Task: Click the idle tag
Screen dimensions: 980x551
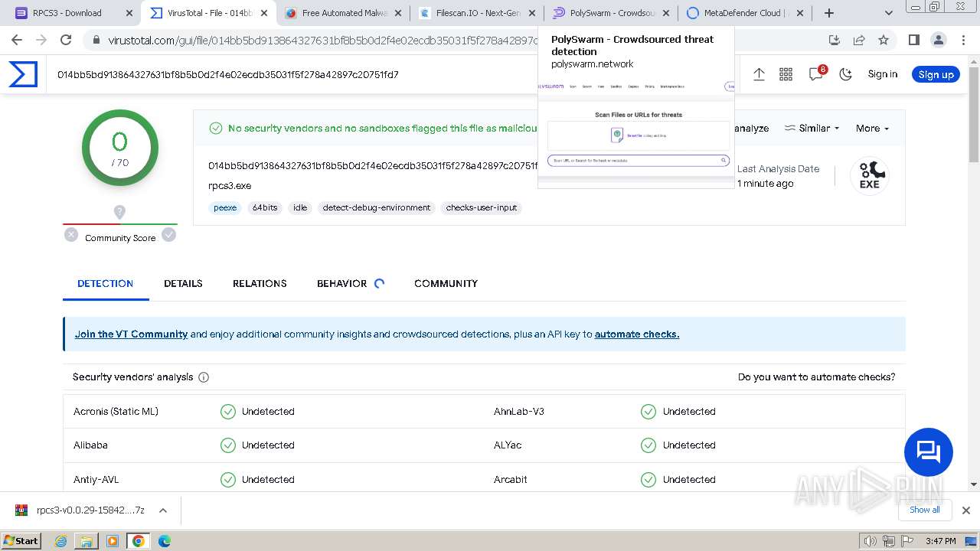Action: (300, 207)
